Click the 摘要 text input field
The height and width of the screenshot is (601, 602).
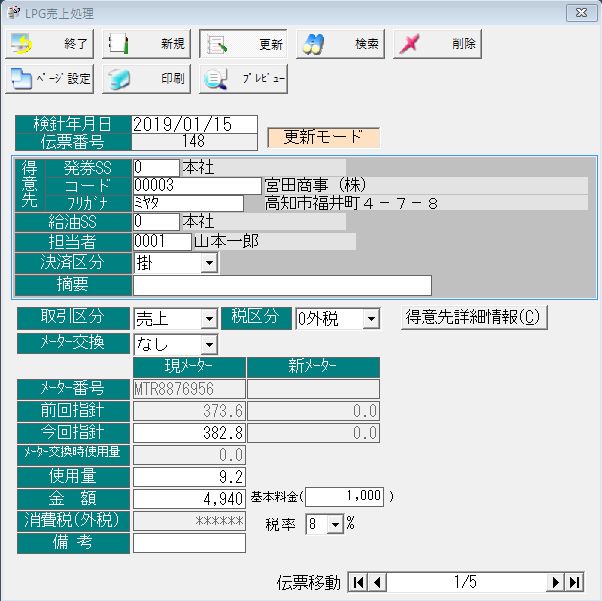[282, 286]
